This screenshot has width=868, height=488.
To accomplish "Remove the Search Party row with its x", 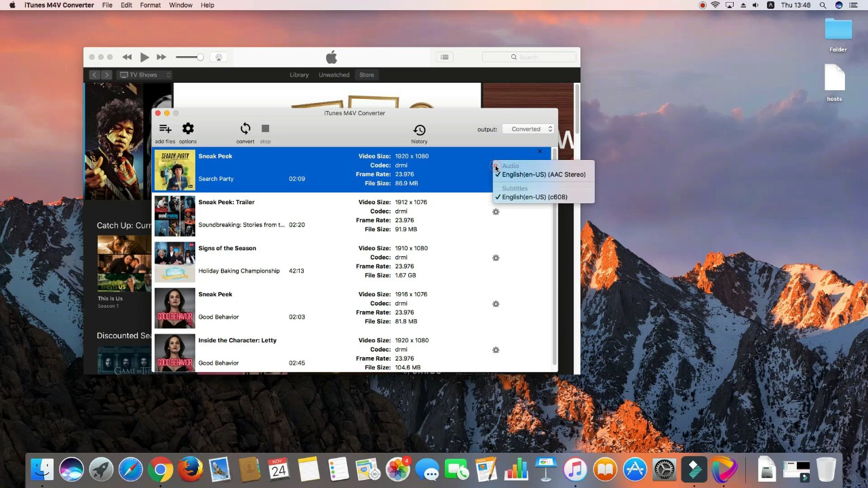I will 540,151.
